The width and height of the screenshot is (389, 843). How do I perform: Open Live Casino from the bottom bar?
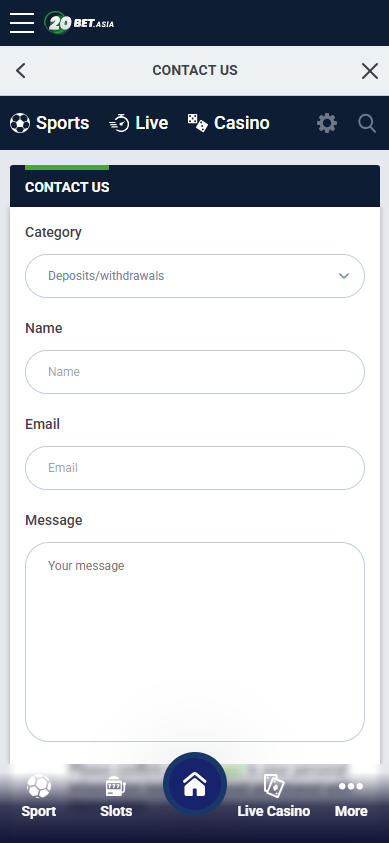pyautogui.click(x=273, y=796)
